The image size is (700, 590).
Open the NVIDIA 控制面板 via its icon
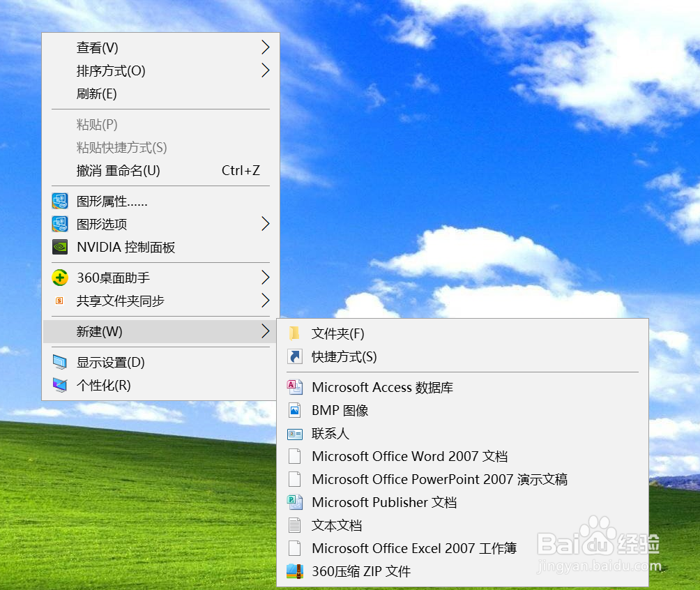(x=60, y=247)
